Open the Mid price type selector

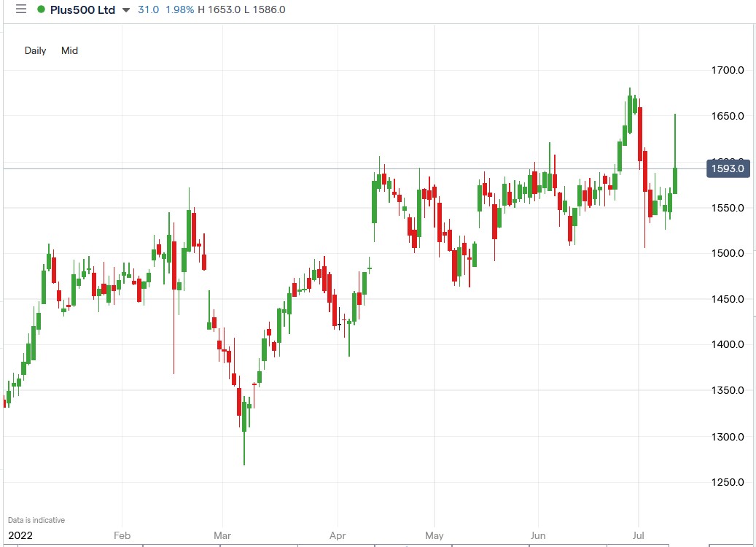[x=69, y=51]
